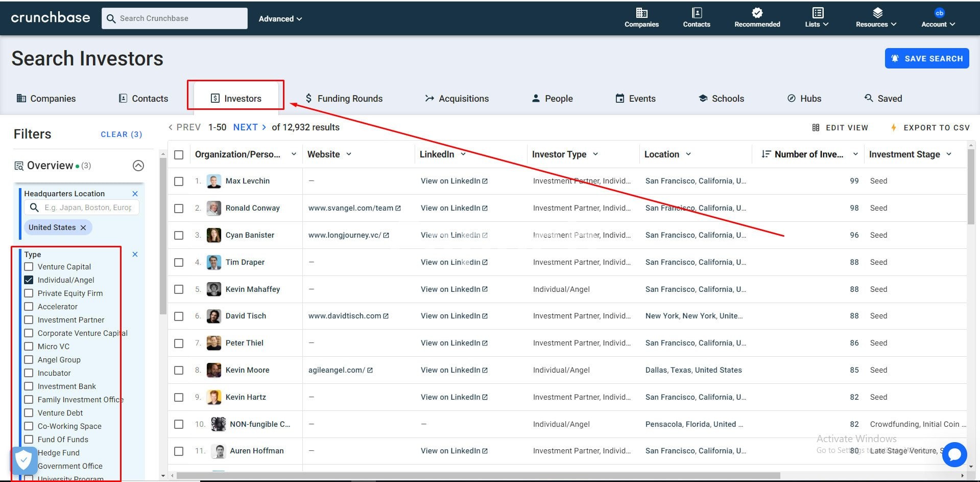Click Export to CSV
The image size is (980, 482).
point(930,128)
